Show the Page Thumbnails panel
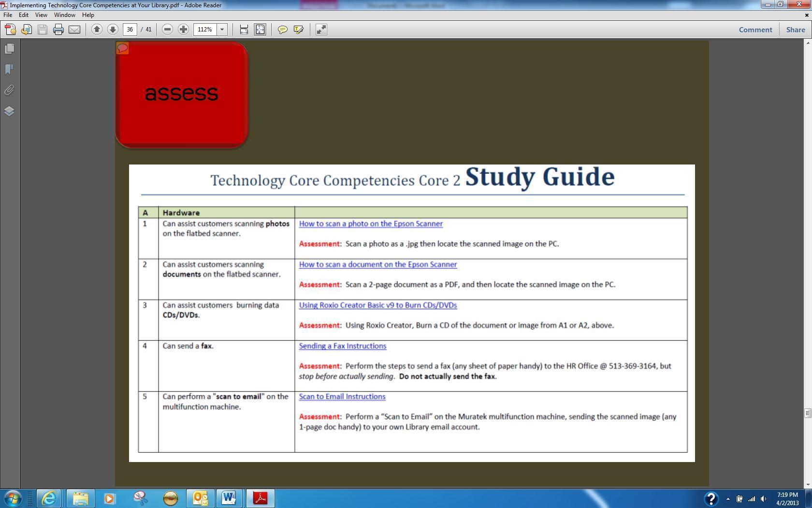Viewport: 812px width, 508px height. (9, 49)
